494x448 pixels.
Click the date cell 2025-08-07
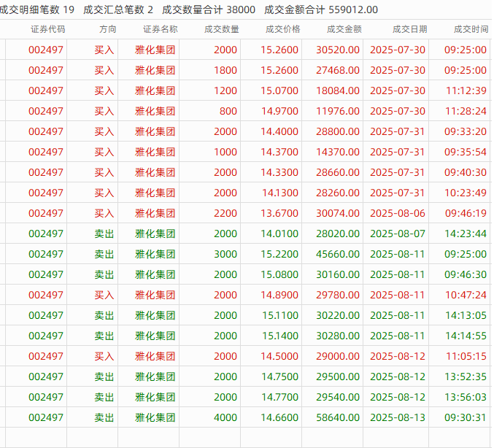click(398, 233)
